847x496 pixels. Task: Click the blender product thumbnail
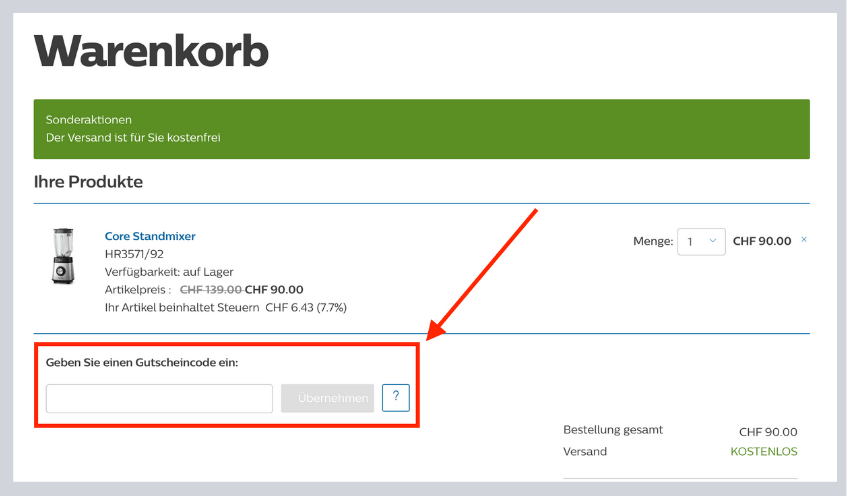(59, 257)
